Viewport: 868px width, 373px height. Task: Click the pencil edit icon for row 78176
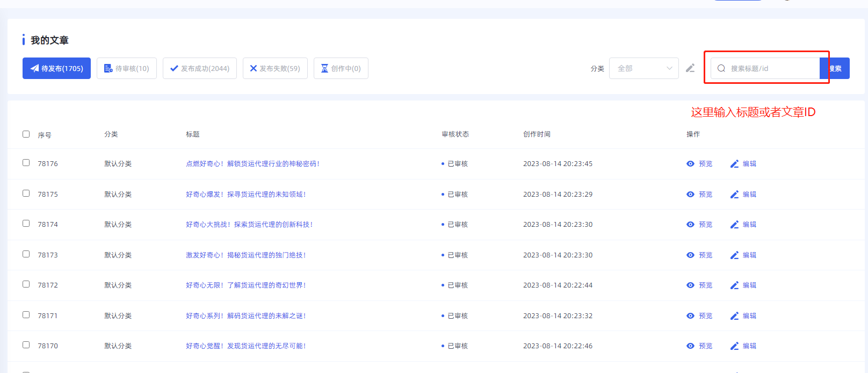734,164
